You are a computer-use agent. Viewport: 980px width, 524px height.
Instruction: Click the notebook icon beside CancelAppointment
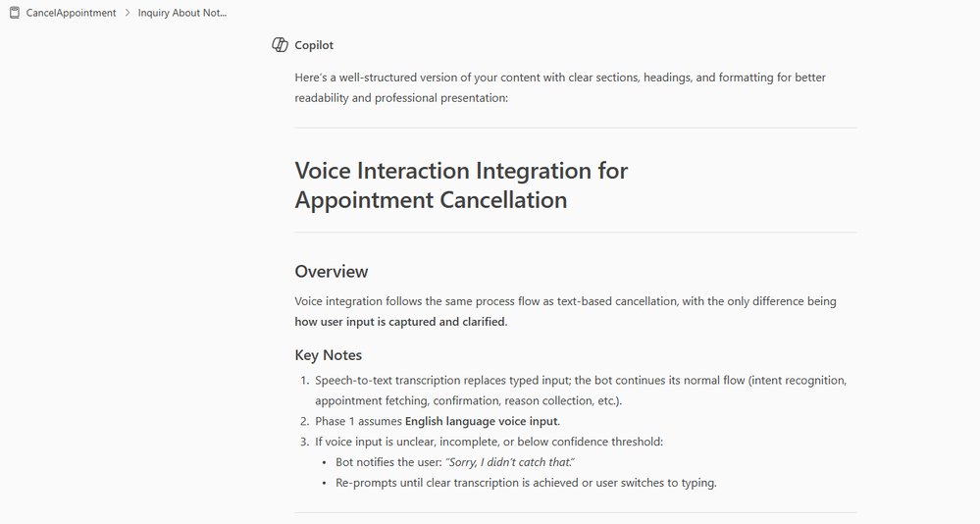(x=15, y=13)
